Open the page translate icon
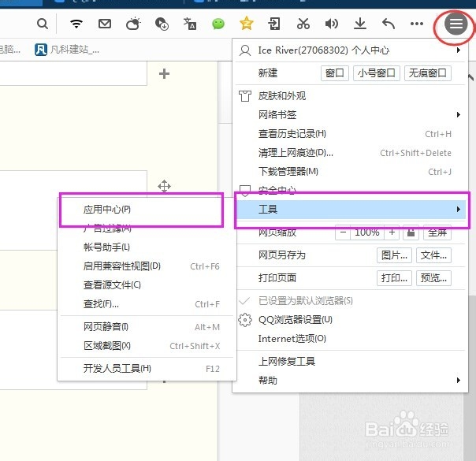Viewport: 476px width, 461px height. 190,24
